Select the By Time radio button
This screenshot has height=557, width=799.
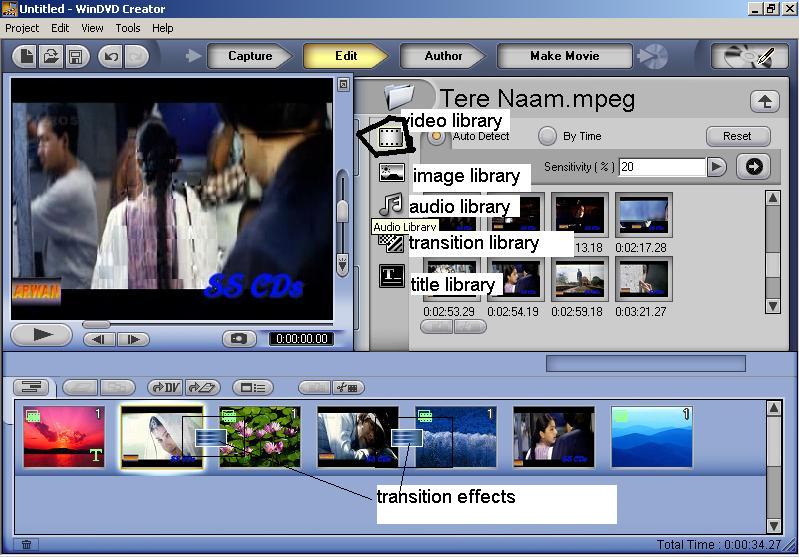(x=547, y=136)
